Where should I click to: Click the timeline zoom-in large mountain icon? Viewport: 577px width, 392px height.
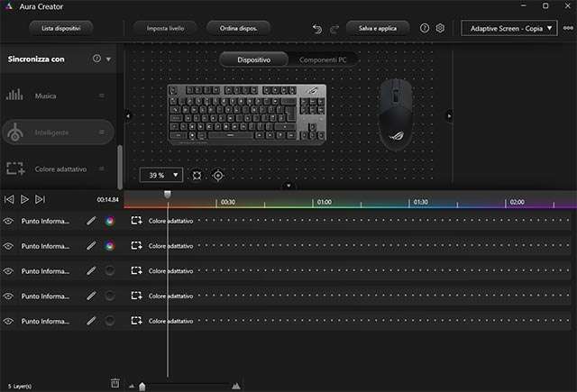click(236, 386)
